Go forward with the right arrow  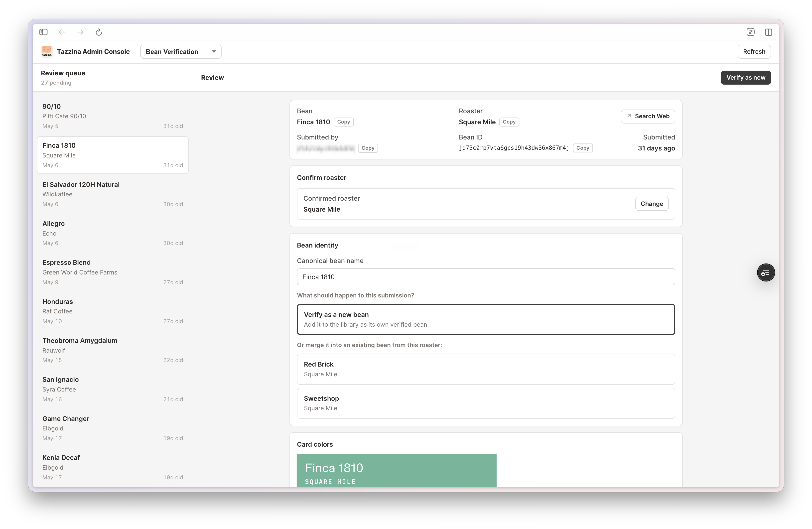pyautogui.click(x=80, y=32)
